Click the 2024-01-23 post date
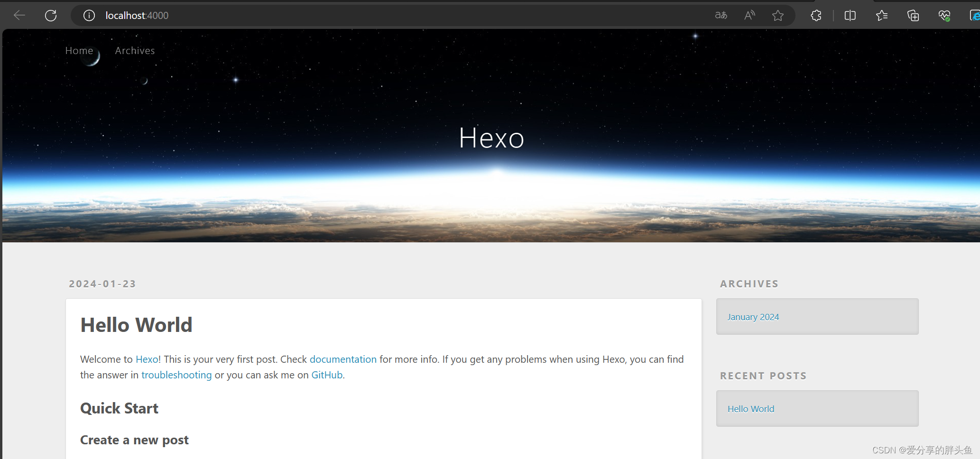Image resolution: width=980 pixels, height=459 pixels. (102, 284)
